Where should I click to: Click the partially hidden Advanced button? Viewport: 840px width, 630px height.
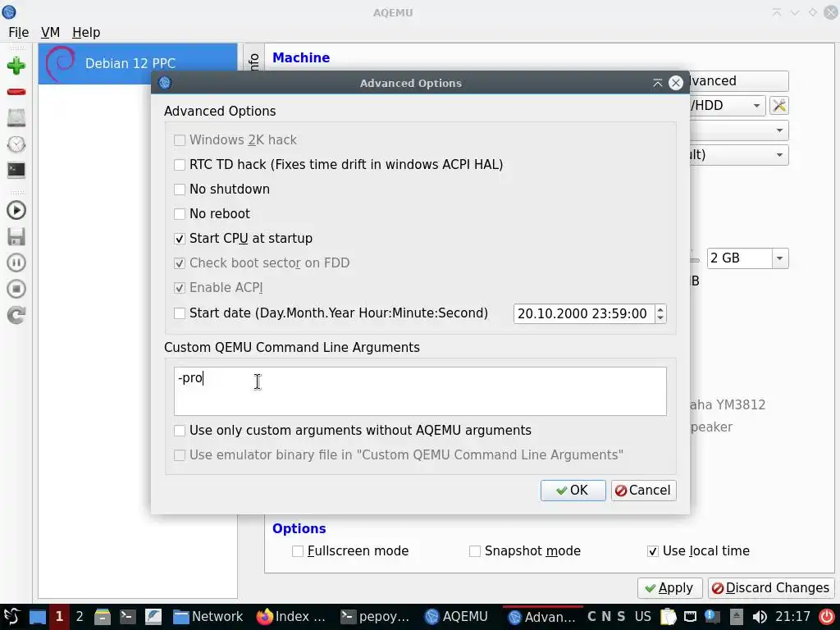(x=738, y=81)
